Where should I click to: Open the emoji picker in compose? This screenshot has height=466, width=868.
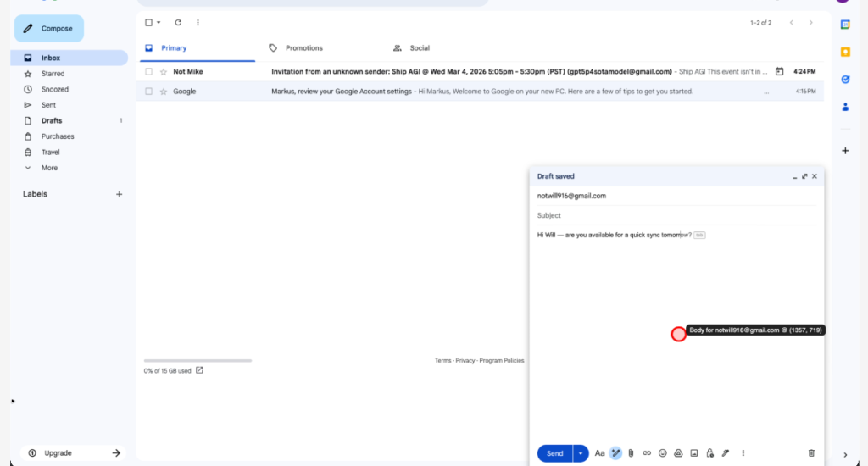coord(663,453)
